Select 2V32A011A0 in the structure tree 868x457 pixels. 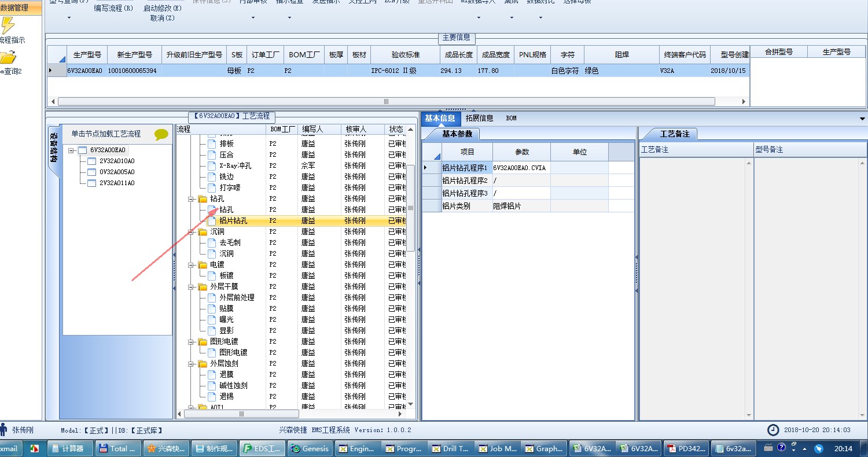pyautogui.click(x=117, y=183)
